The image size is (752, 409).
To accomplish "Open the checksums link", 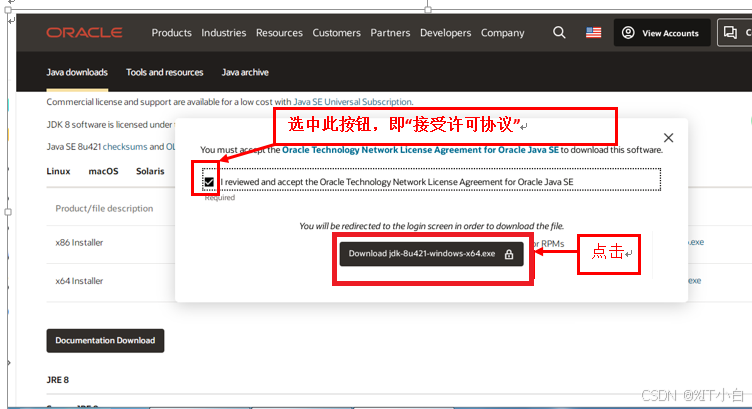I will coord(125,147).
